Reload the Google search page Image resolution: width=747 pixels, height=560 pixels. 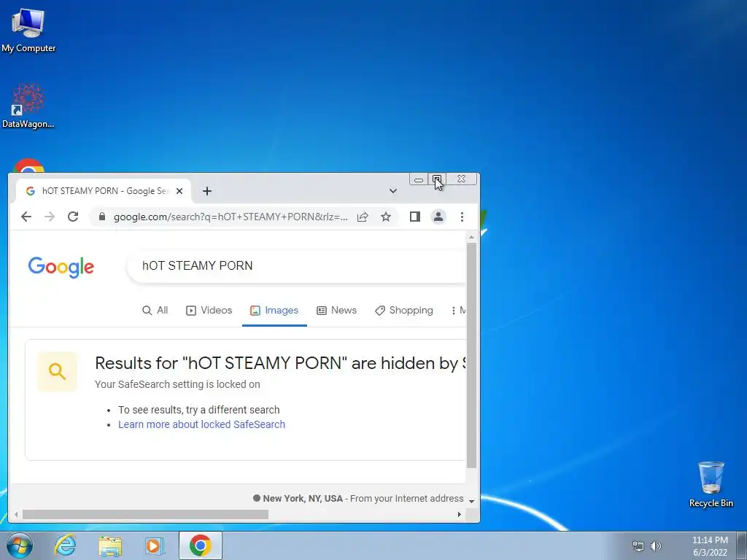tap(73, 217)
